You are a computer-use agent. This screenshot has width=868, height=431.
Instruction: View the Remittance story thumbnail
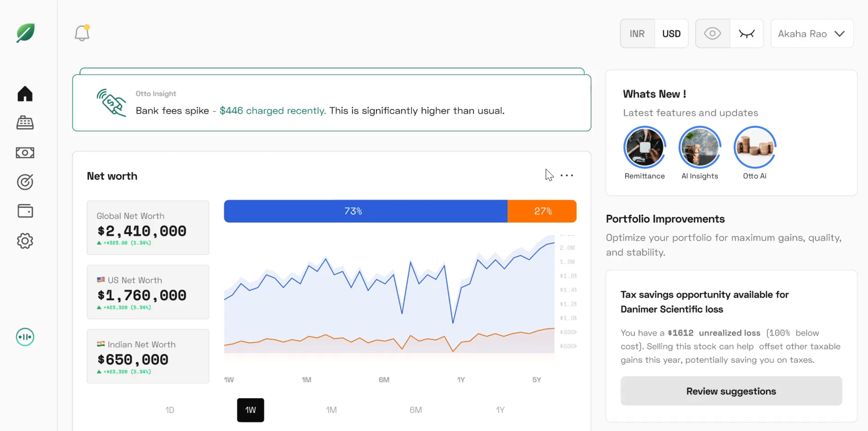pos(644,147)
